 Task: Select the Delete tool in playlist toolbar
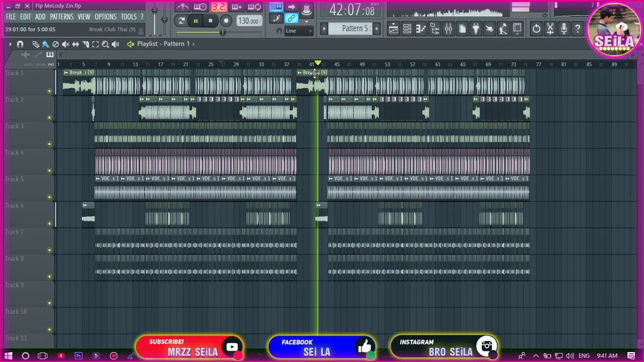55,44
